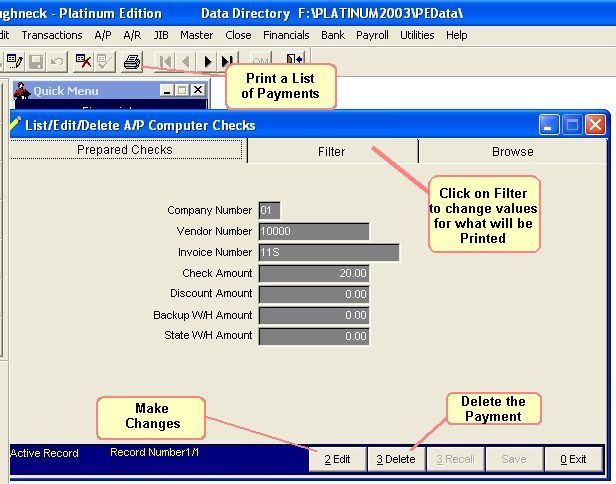The width and height of the screenshot is (616, 484).
Task: Jump to last record toolbar arrow
Action: click(228, 61)
